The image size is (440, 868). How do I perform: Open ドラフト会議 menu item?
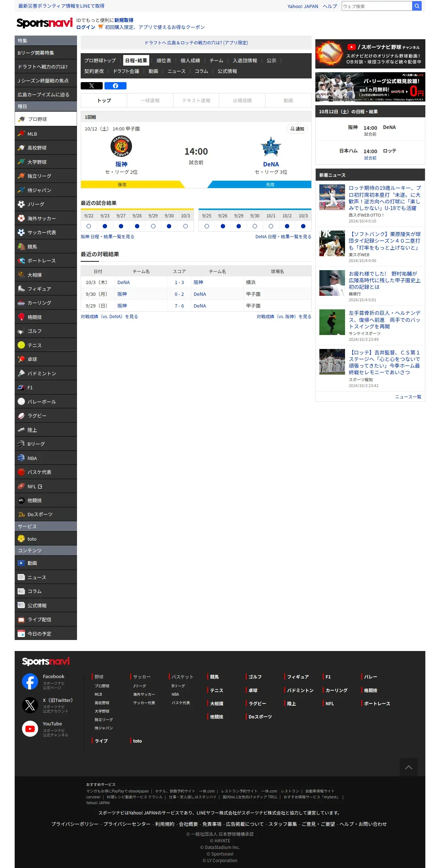coord(126,71)
